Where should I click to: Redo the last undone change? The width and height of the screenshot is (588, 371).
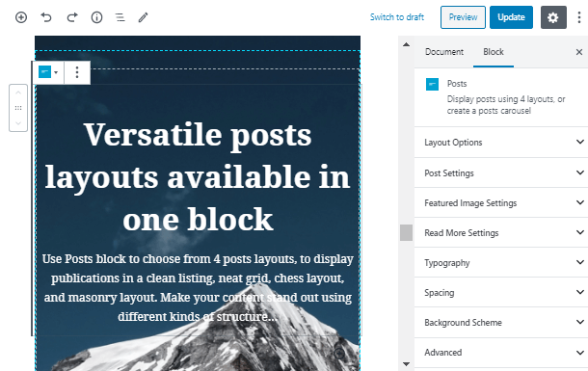[72, 17]
